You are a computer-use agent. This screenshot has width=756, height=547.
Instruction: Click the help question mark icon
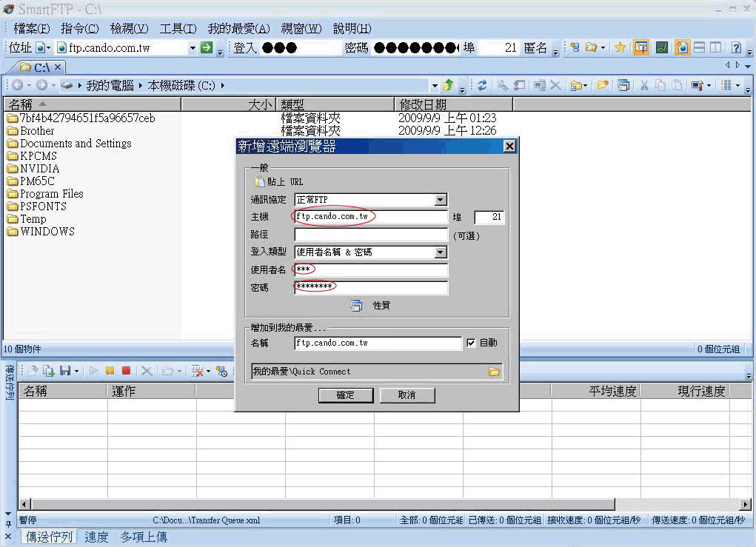click(x=736, y=47)
